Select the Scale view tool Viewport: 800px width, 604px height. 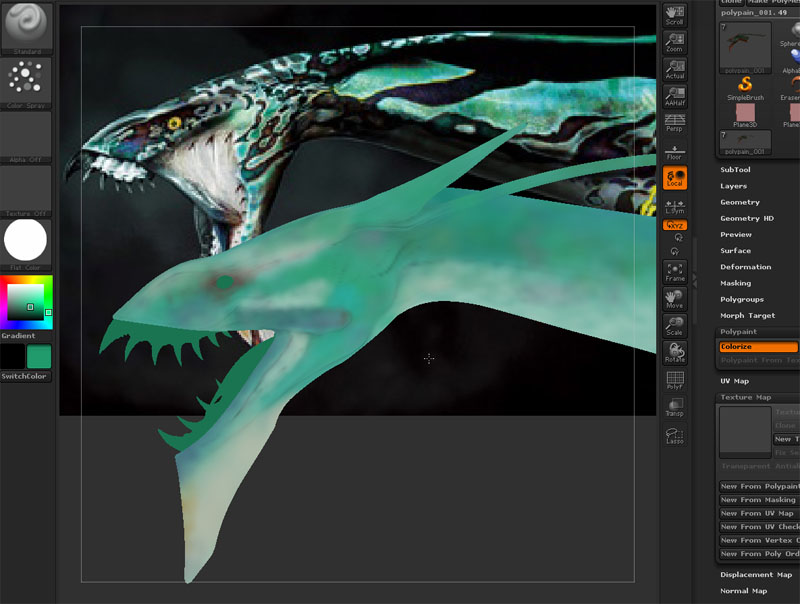(x=674, y=326)
